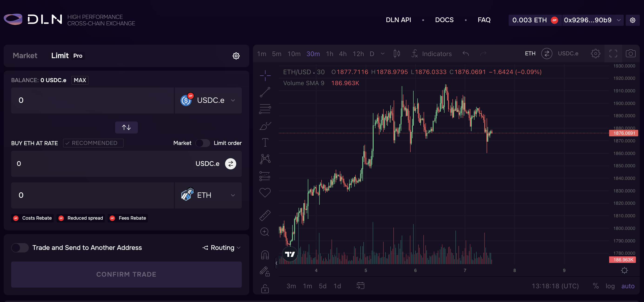Set chart date range to 3m
The image size is (644, 302).
(291, 286)
